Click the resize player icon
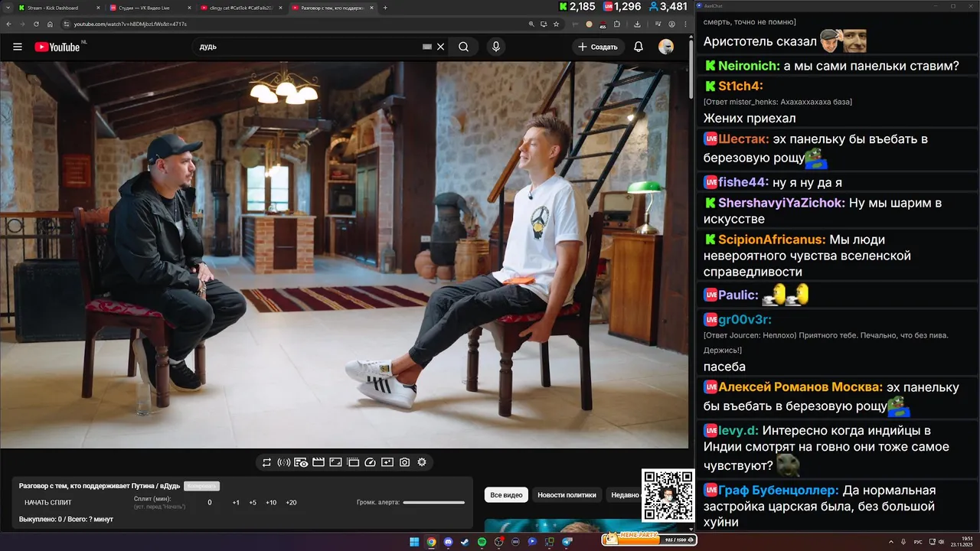The height and width of the screenshot is (551, 980). pos(335,462)
